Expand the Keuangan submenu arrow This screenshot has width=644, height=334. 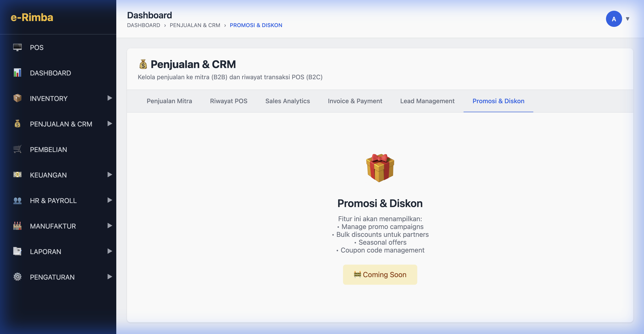(110, 175)
